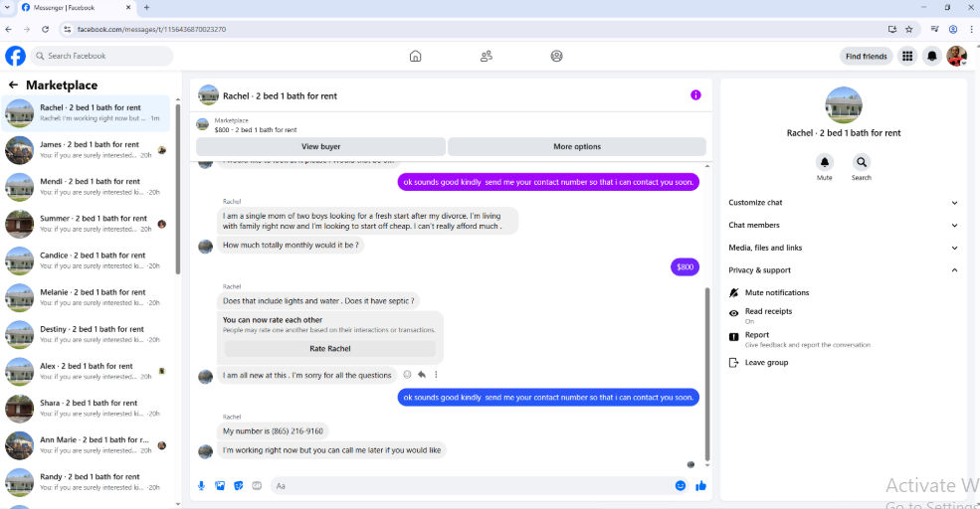Image resolution: width=980 pixels, height=509 pixels.
Task: Go back with Marketplace arrow
Action: (13, 85)
